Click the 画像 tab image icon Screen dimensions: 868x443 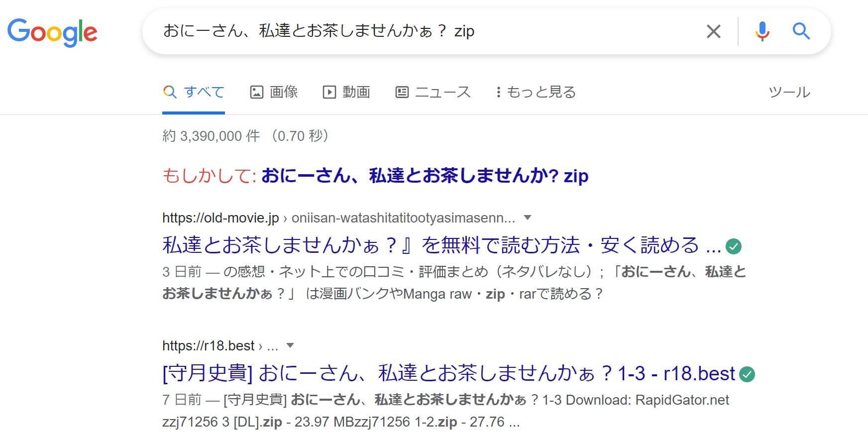256,92
